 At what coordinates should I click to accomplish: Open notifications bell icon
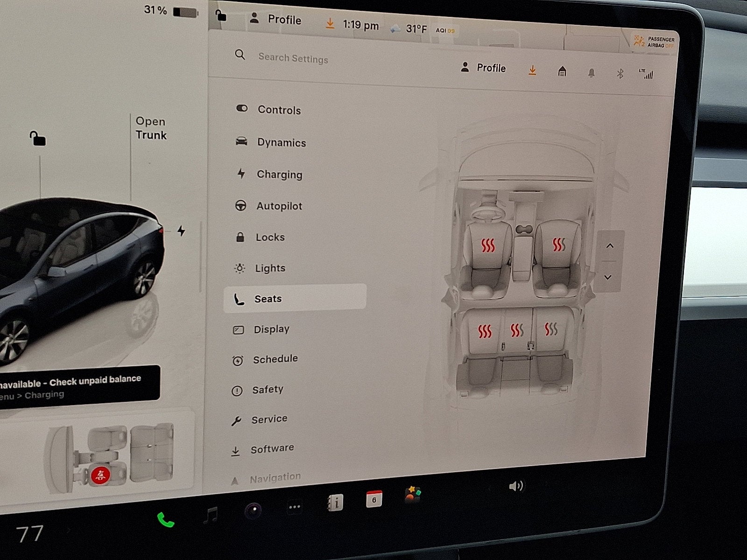click(591, 73)
